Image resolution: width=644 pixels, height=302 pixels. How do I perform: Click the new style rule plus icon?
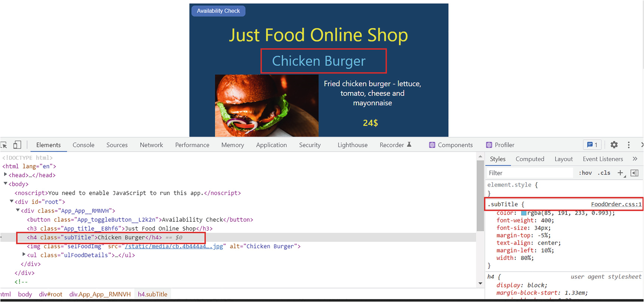click(x=620, y=173)
